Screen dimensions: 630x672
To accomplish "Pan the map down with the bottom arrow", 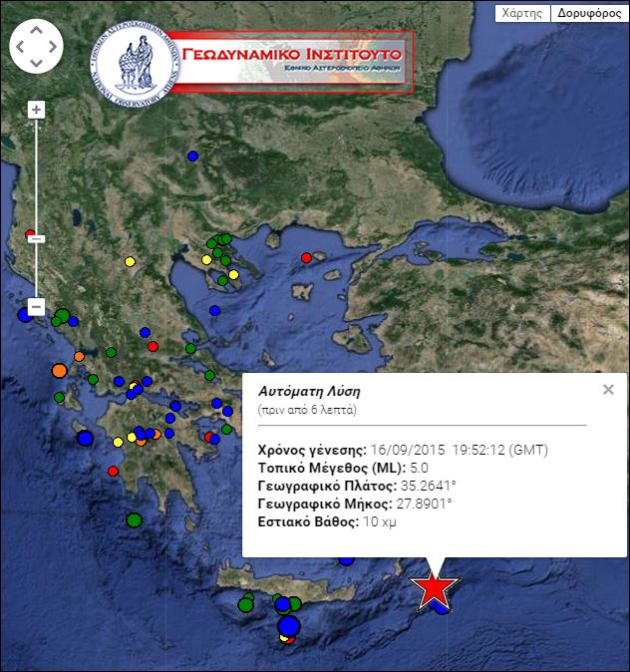I will 37,63.
